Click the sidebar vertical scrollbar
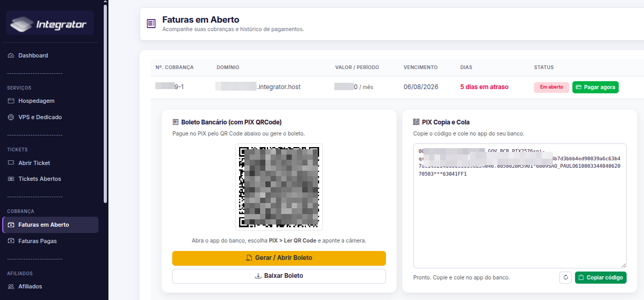644x300 pixels. pyautogui.click(x=105, y=103)
